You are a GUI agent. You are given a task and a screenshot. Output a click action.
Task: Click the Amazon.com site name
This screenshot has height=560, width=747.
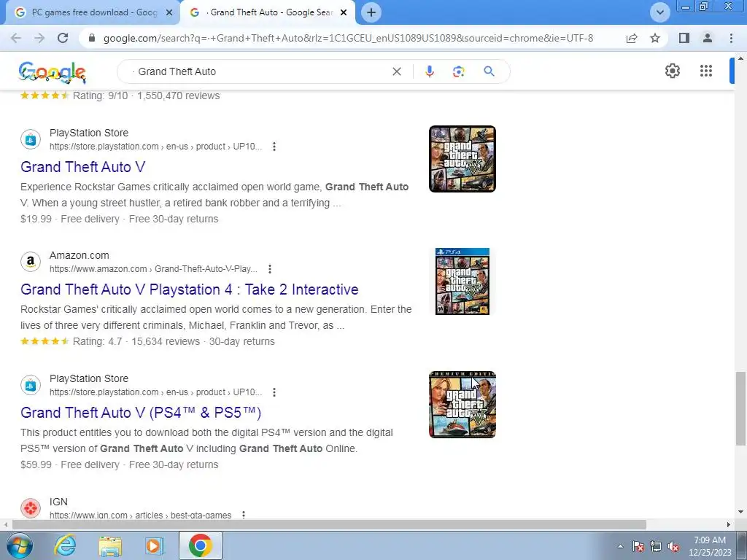[x=79, y=256]
